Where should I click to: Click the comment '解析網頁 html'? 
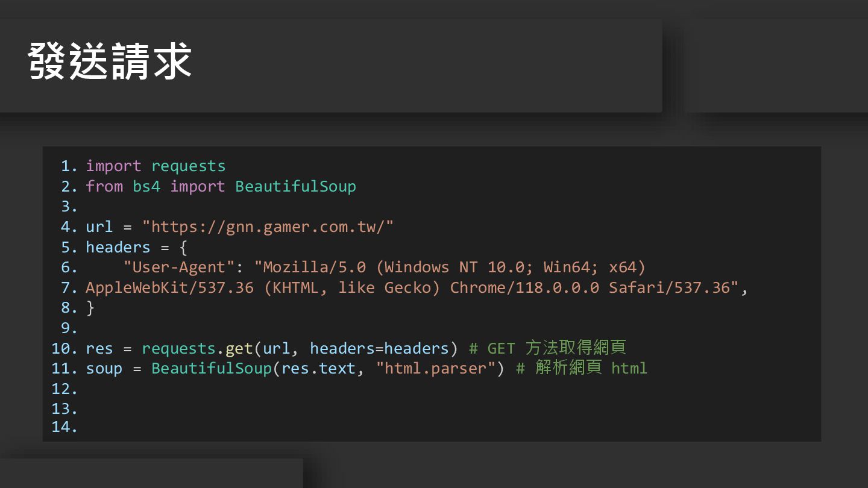[590, 369]
